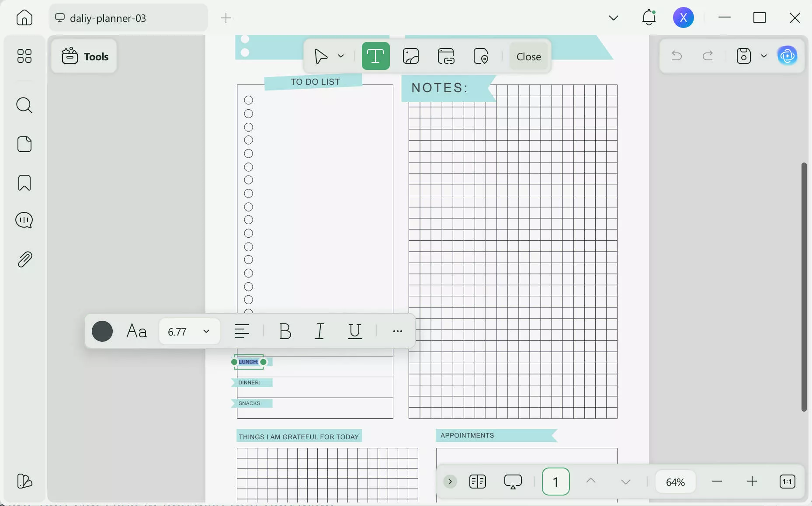Click THINGS I AM GRATEFUL FOR TODAY heading
The width and height of the screenshot is (812, 506).
coord(299,437)
